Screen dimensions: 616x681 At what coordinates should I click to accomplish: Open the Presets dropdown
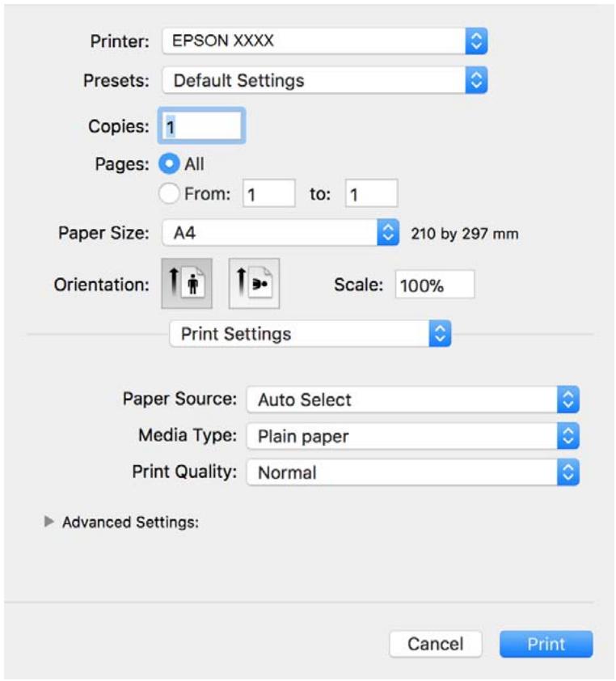pos(325,80)
